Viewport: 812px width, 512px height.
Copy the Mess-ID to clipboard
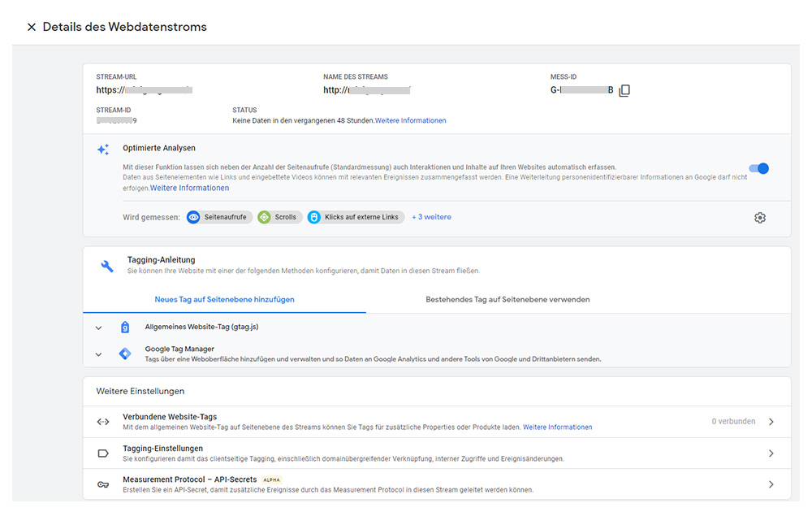624,90
